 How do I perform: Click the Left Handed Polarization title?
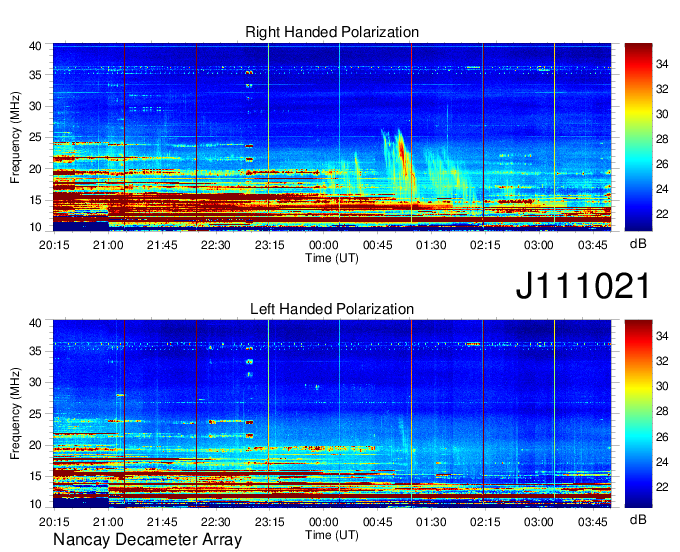332,309
